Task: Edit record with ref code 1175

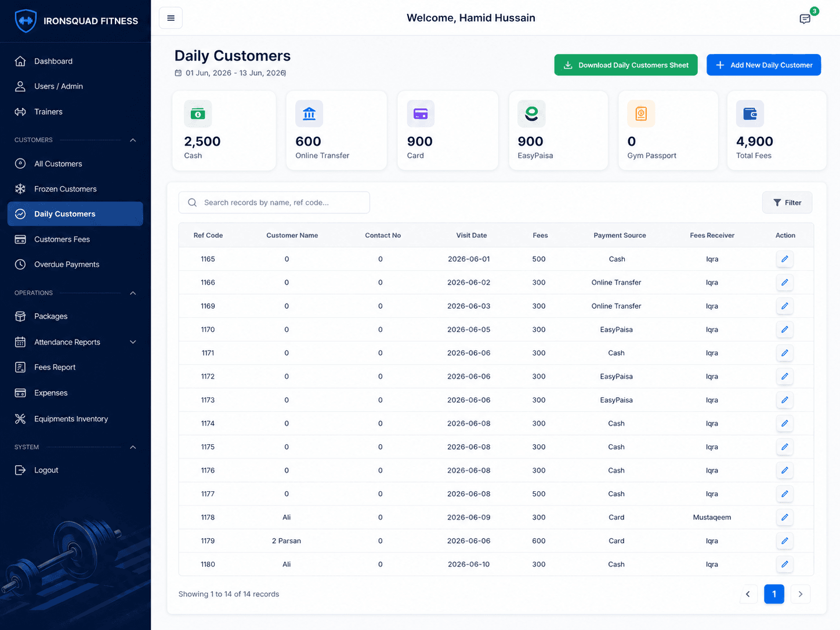Action: pyautogui.click(x=784, y=447)
